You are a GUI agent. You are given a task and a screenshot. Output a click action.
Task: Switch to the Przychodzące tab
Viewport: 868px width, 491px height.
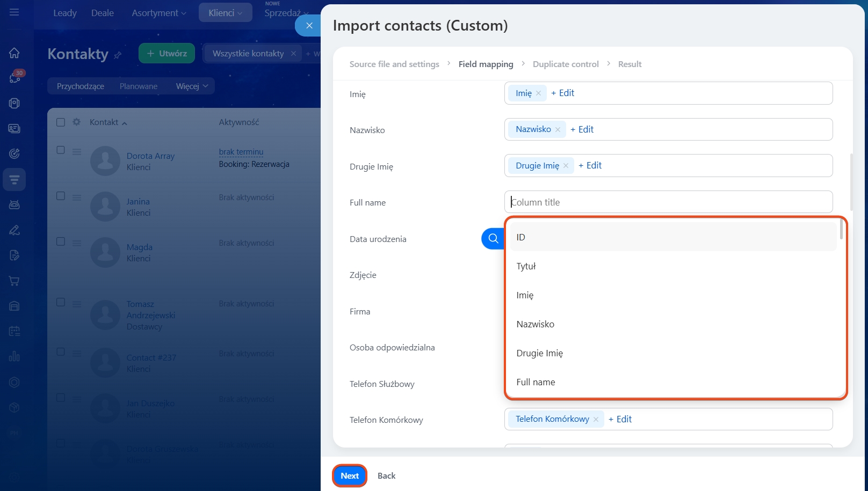pyautogui.click(x=81, y=86)
